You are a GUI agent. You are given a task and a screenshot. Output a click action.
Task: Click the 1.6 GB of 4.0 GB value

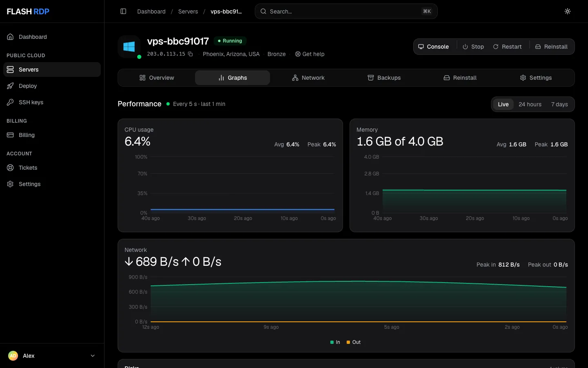click(400, 141)
